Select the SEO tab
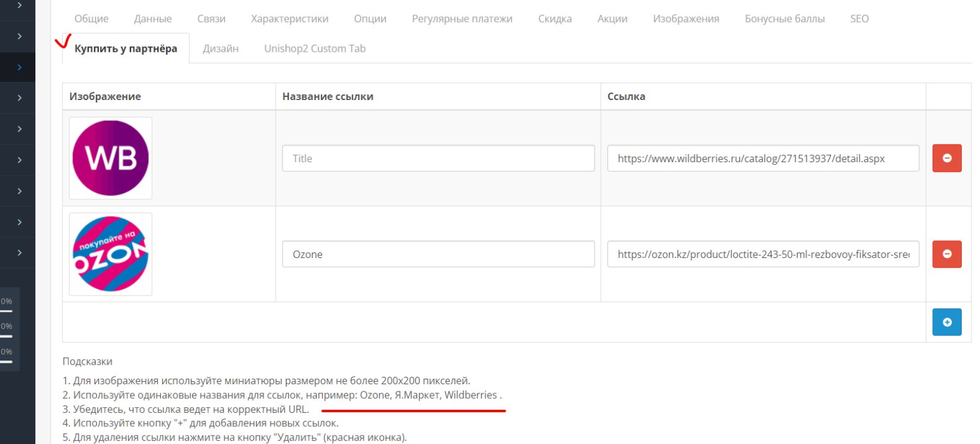The height and width of the screenshot is (444, 980). point(859,19)
